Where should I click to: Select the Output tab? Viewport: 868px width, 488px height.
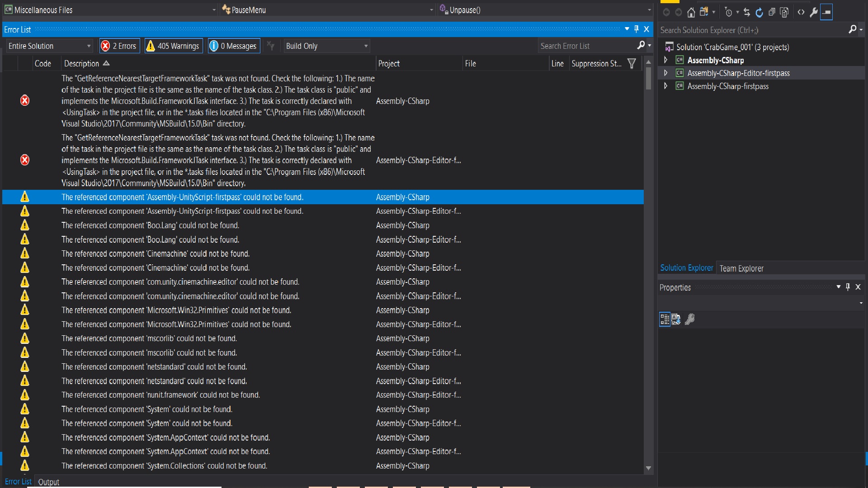(49, 481)
